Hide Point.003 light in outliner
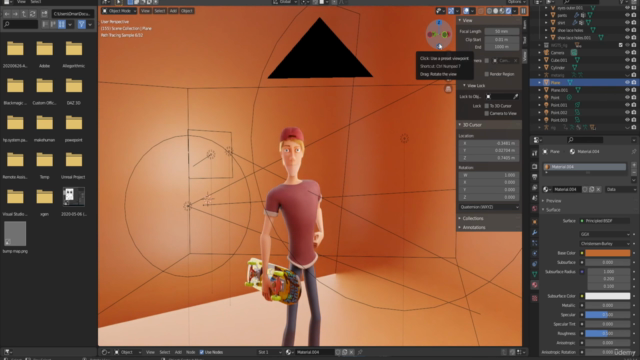This screenshot has height=360, width=640. click(627, 120)
